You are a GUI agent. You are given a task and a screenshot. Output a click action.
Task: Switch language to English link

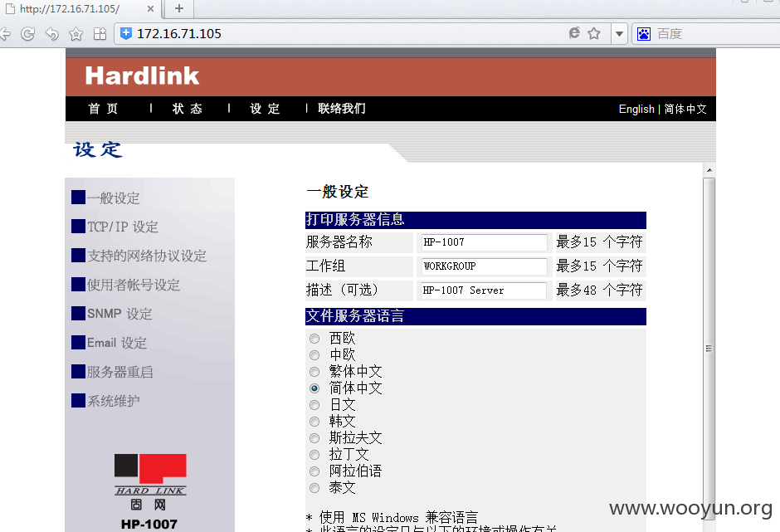pyautogui.click(x=636, y=109)
